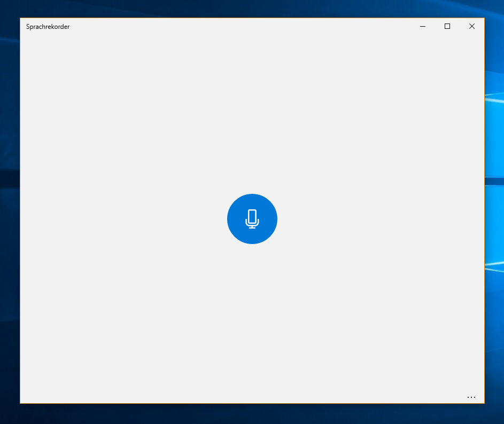This screenshot has height=424, width=504.
Task: Click the empty title bar area
Action: 241,27
